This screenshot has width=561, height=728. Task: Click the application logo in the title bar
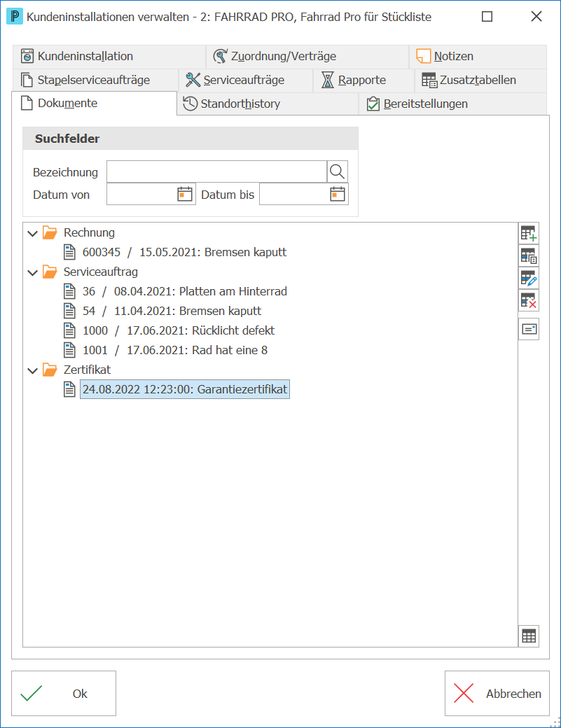point(15,17)
